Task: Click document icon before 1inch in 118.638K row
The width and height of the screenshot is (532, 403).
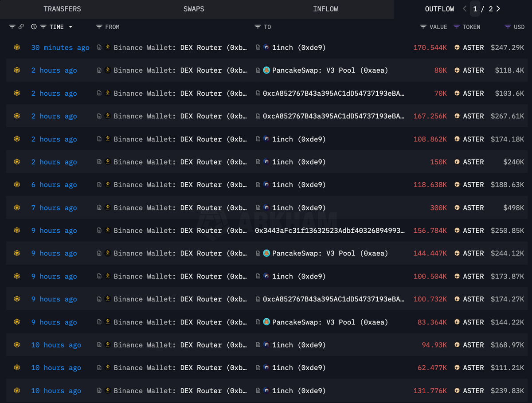Action: tap(258, 185)
